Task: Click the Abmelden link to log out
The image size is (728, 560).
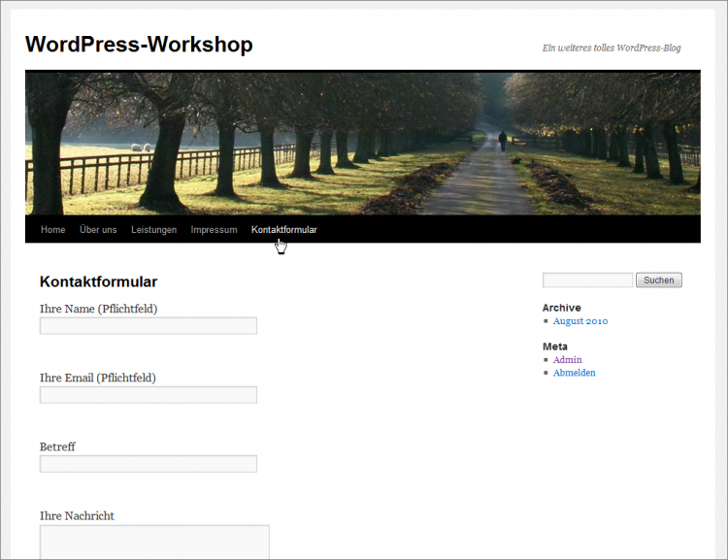Action: [x=574, y=373]
